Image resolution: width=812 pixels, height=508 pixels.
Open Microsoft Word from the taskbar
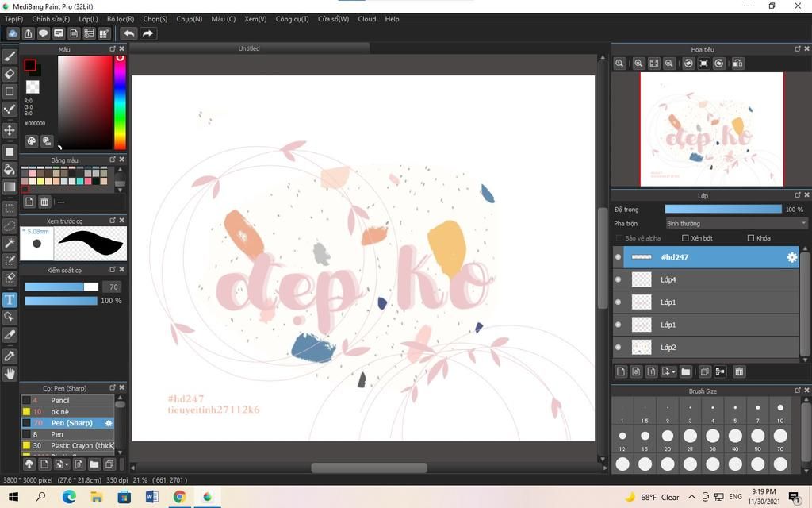[151, 497]
